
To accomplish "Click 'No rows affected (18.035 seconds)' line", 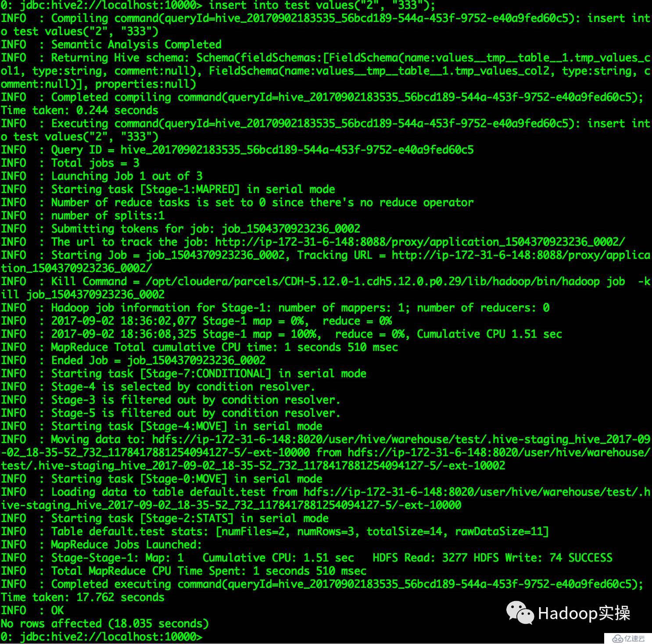I will click(x=104, y=623).
